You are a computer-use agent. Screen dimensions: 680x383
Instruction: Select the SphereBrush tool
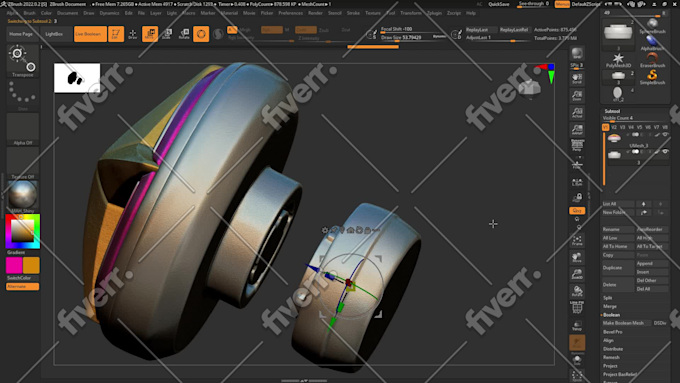(652, 26)
